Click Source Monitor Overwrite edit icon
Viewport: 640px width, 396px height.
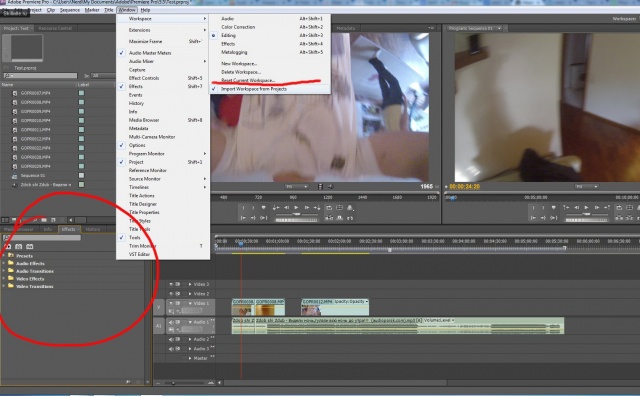click(x=340, y=218)
